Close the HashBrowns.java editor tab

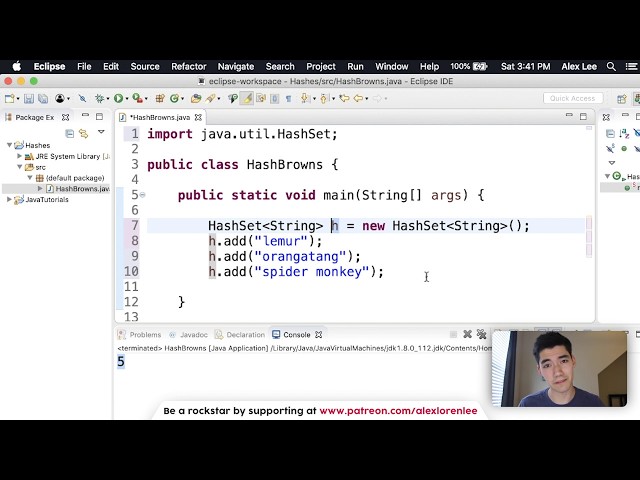198,117
